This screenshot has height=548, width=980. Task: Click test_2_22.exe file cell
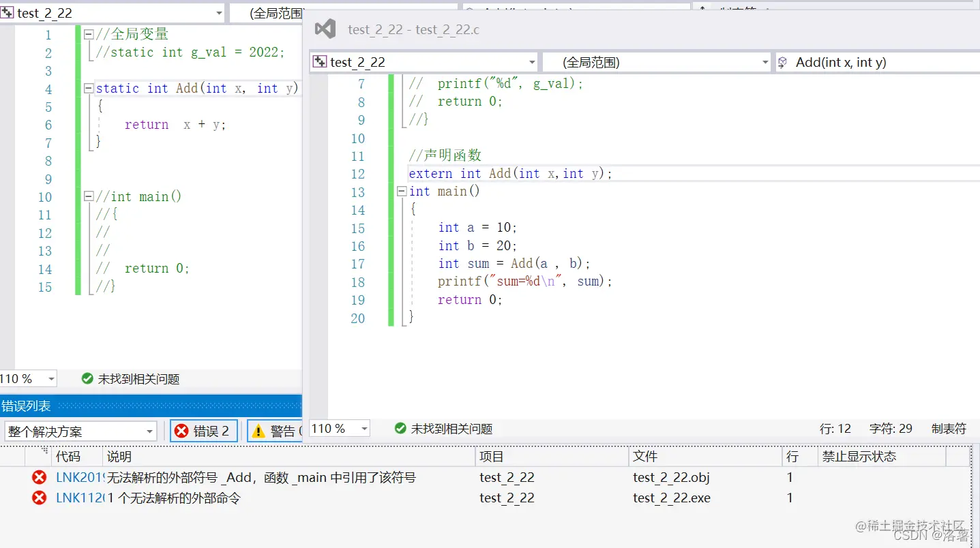(672, 498)
